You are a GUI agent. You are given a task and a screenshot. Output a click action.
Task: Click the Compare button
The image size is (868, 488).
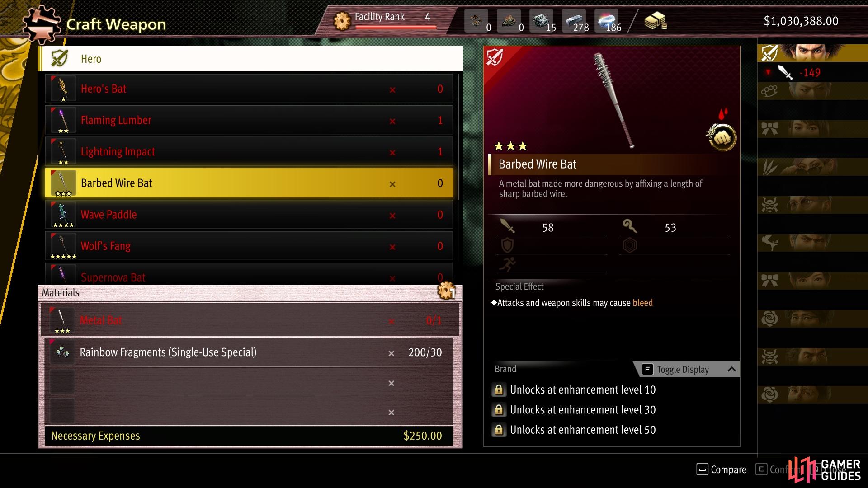point(721,469)
